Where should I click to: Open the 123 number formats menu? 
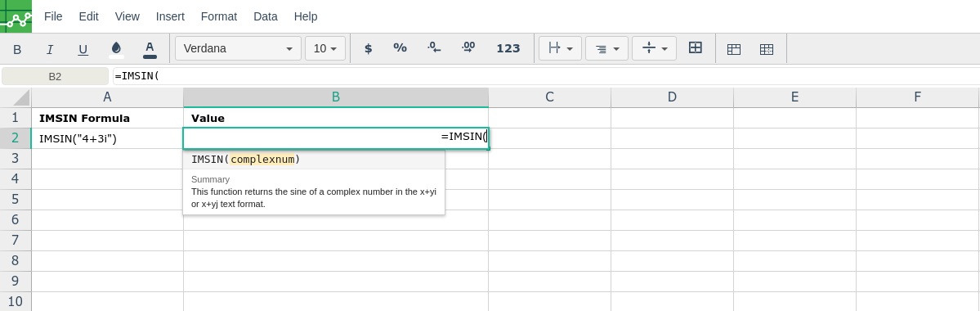[508, 48]
